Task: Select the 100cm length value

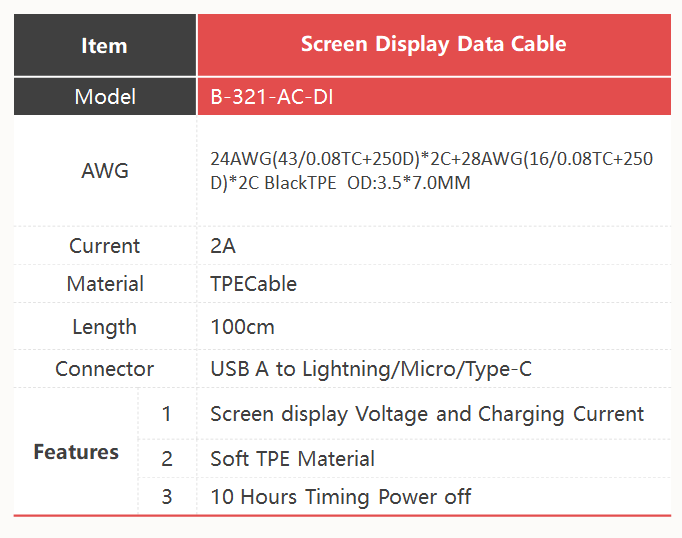Action: pos(242,327)
